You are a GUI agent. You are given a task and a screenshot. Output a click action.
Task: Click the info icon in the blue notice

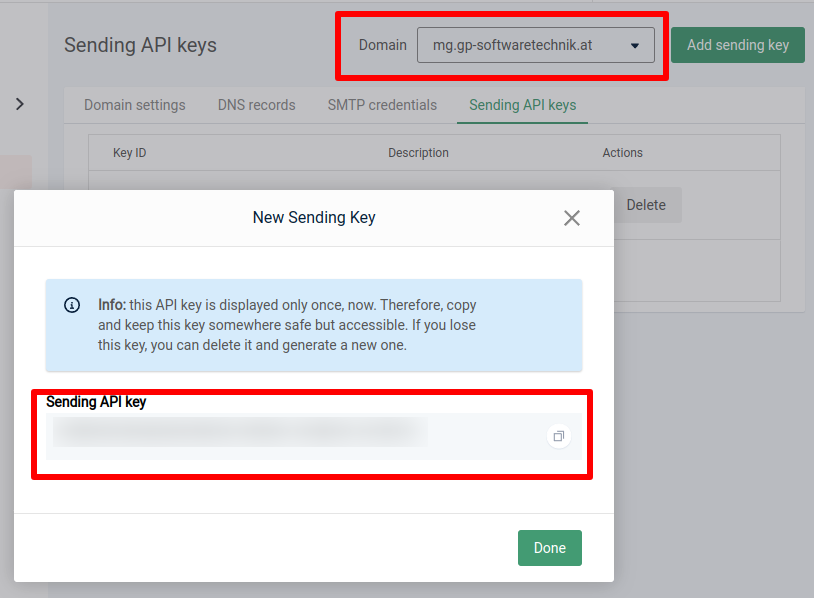pos(72,305)
